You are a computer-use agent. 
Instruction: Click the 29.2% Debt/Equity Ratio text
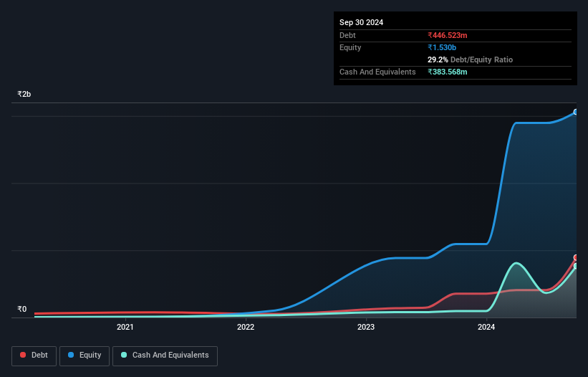[x=470, y=59]
